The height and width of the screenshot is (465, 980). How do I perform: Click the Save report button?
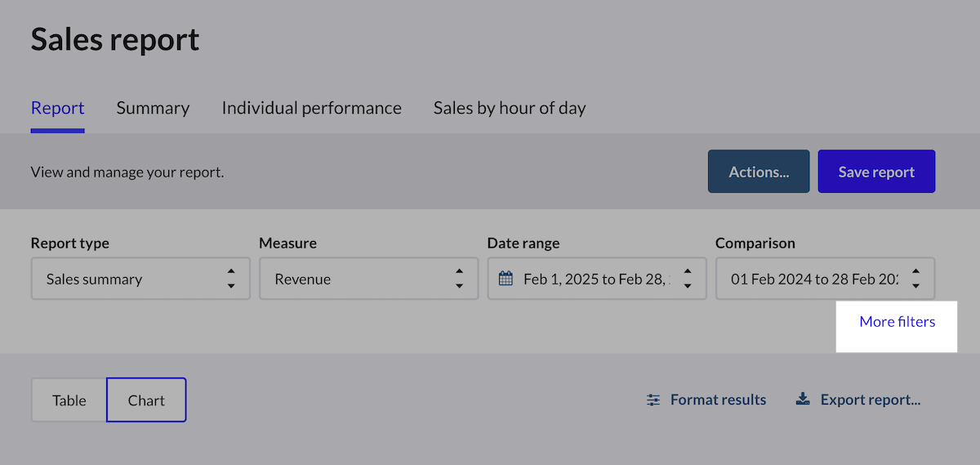[x=876, y=172]
